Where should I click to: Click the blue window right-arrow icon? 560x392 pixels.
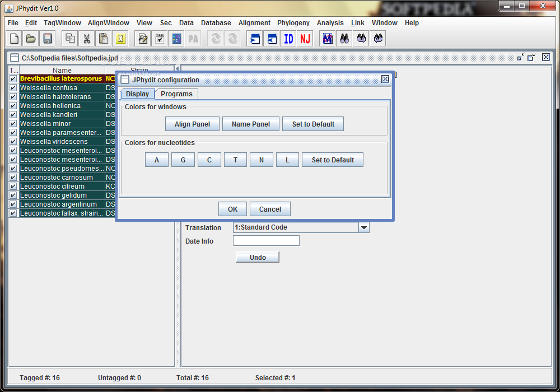tap(255, 39)
